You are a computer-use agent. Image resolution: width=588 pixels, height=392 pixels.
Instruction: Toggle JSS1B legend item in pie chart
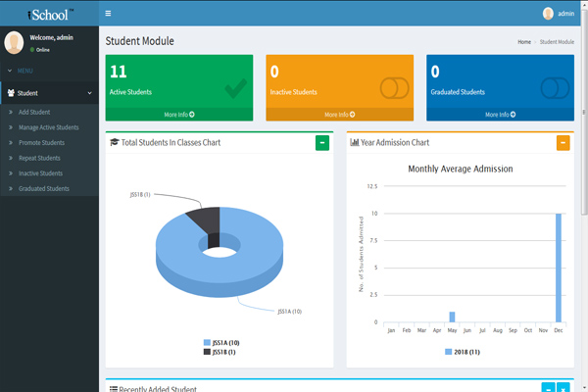[220, 351]
